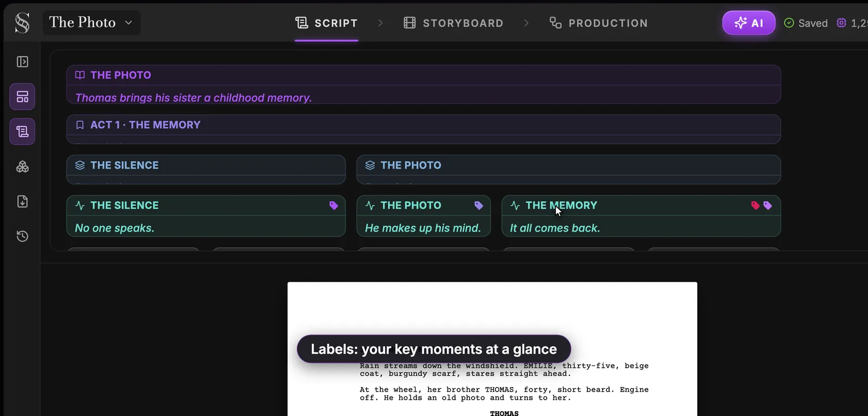Image resolution: width=868 pixels, height=416 pixels.
Task: Click the purple label tag on 'No one speaks' beat
Action: tap(334, 206)
